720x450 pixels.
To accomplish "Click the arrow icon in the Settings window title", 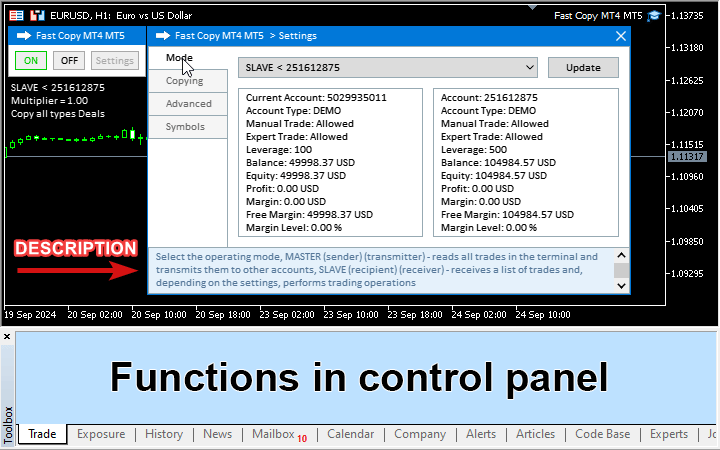I will 163,35.
